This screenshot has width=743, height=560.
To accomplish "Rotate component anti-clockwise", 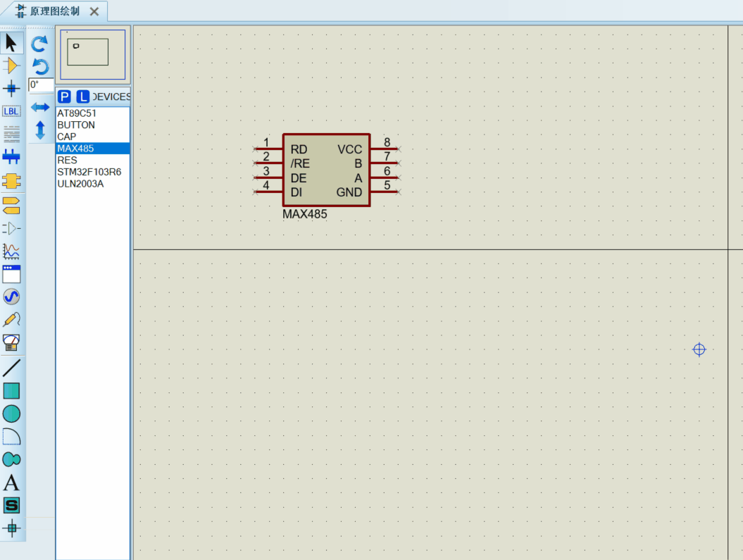I will click(x=40, y=66).
